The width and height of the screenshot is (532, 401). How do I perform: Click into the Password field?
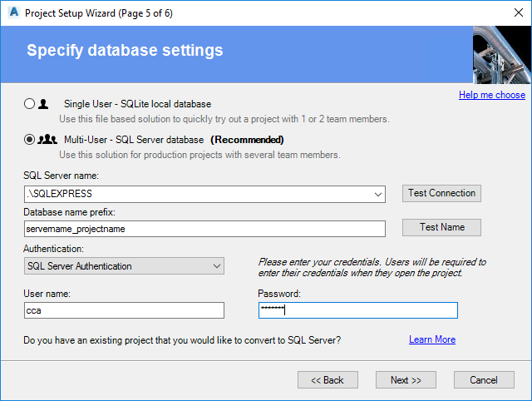tap(357, 310)
